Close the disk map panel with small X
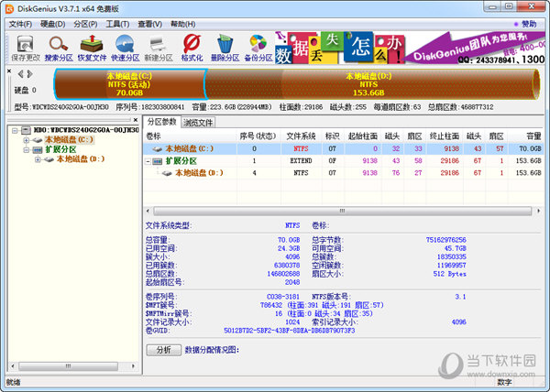This screenshot has width=550, height=392. point(9,71)
